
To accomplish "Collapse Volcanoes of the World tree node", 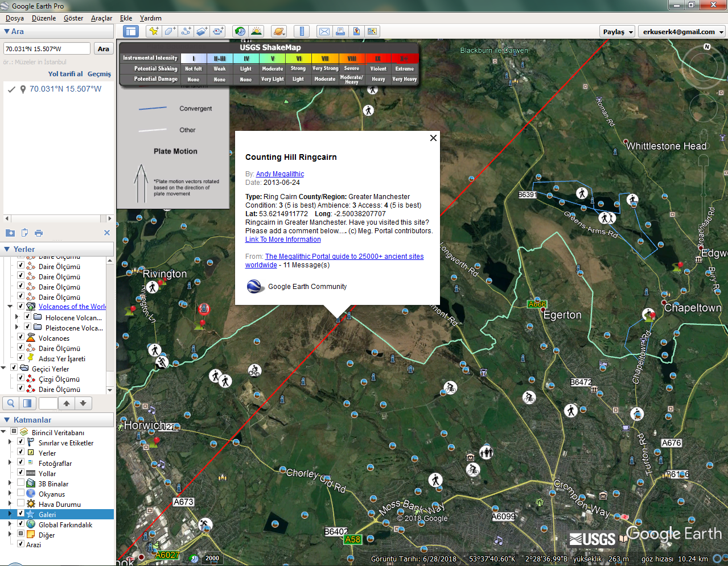I will tap(10, 306).
